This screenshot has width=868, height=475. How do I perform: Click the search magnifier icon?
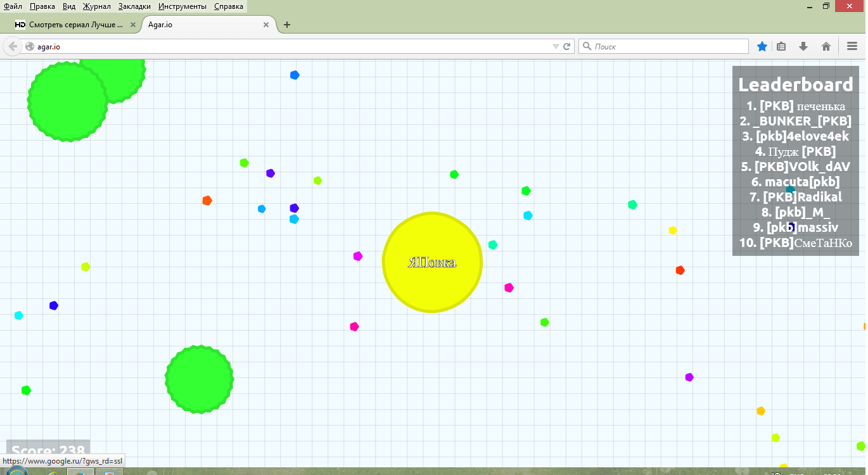(587, 46)
